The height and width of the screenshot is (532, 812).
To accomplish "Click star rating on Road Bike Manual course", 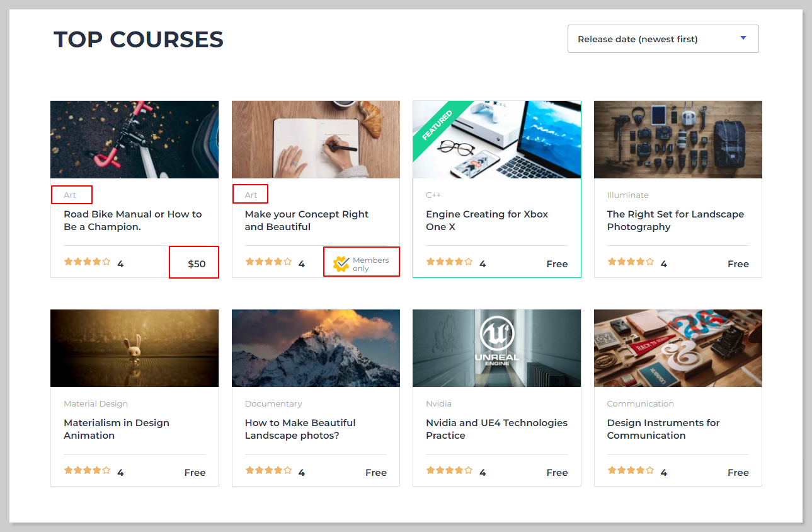I will 87,262.
